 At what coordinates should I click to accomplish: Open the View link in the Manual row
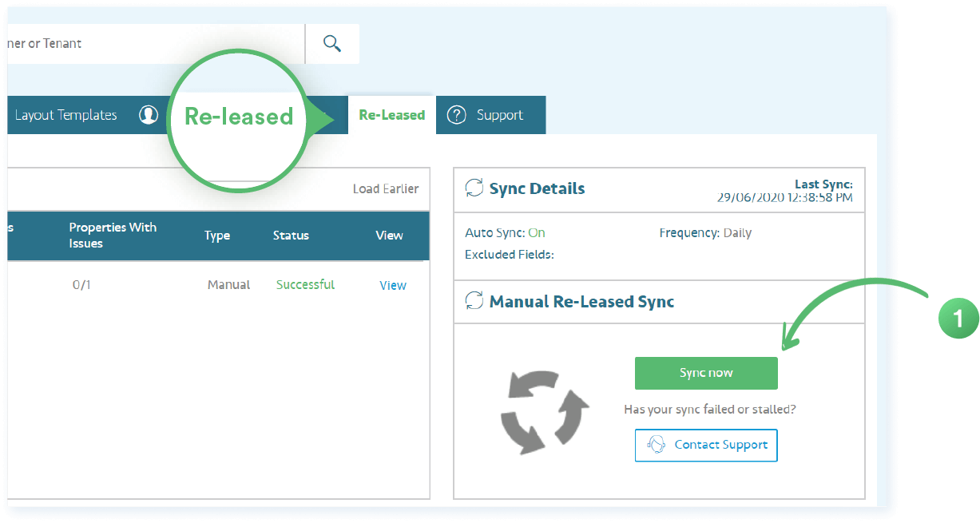pos(393,285)
